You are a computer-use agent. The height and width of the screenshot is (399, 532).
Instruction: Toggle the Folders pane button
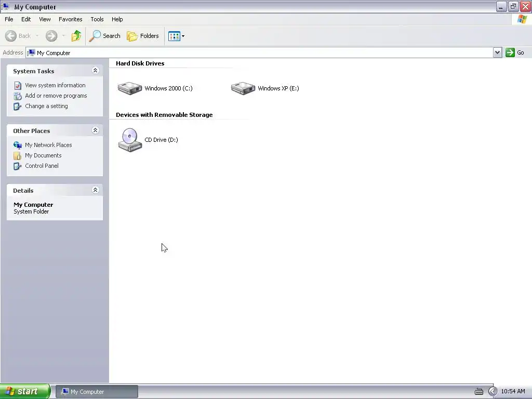coord(143,36)
